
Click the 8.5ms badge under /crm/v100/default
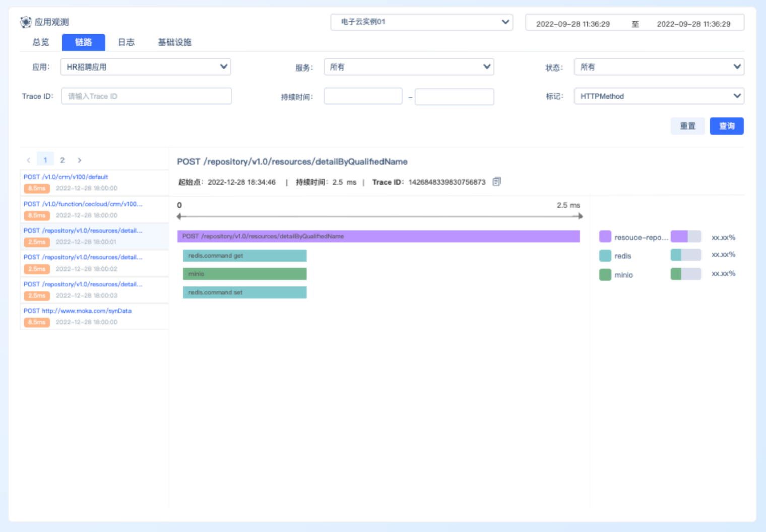(x=37, y=188)
